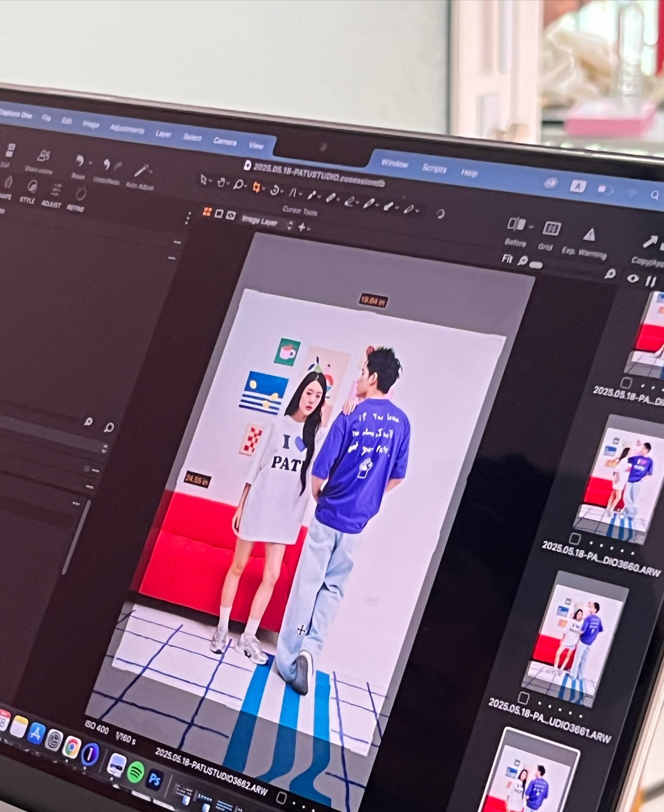
Task: Click the input source A icon
Action: (x=578, y=186)
